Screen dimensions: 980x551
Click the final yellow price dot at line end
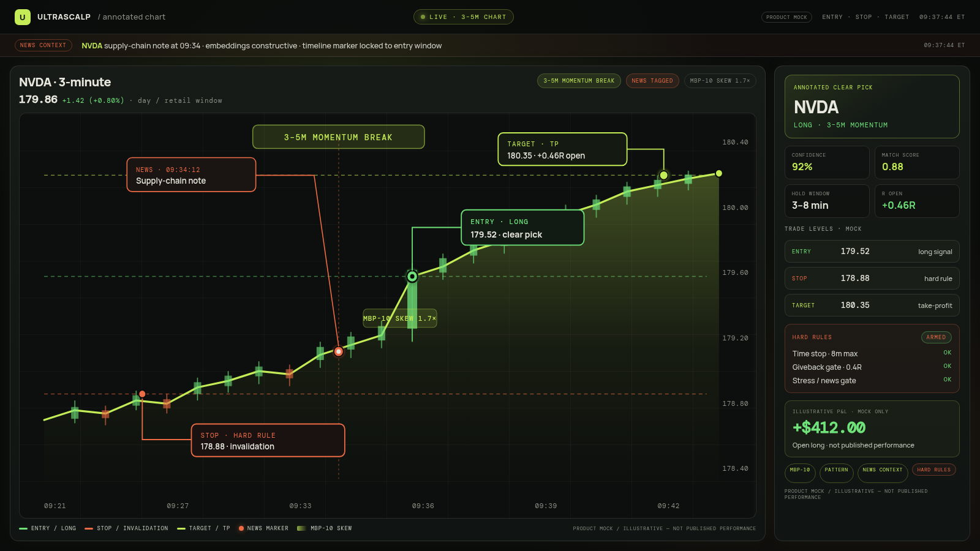(719, 173)
